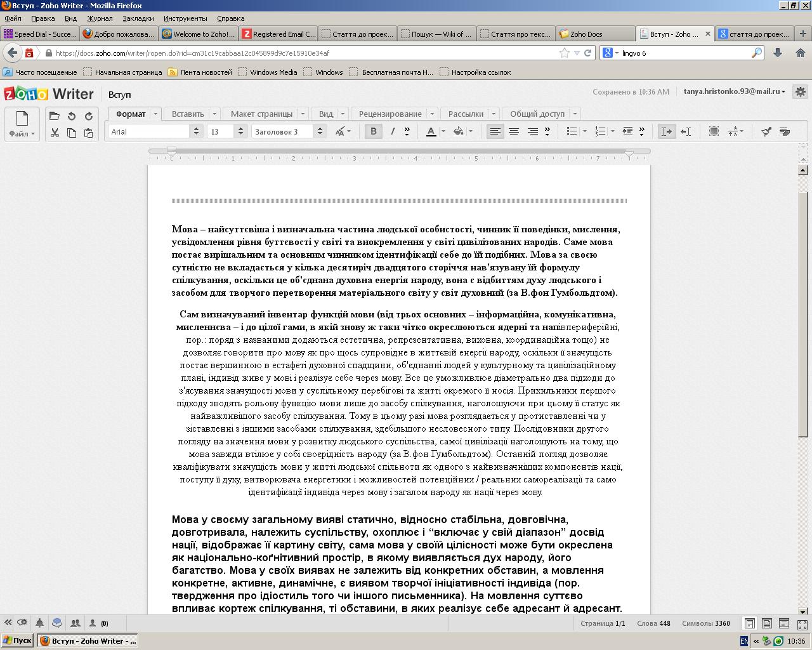This screenshot has width=812, height=650.
Task: Enter full screen mode via status bar icon
Action: click(802, 623)
